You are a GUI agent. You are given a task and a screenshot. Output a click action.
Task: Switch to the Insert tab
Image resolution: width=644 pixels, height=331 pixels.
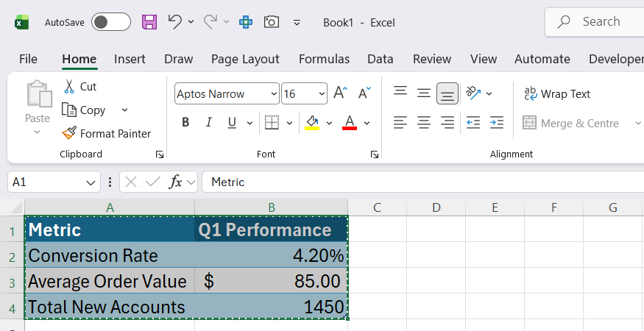click(x=130, y=59)
